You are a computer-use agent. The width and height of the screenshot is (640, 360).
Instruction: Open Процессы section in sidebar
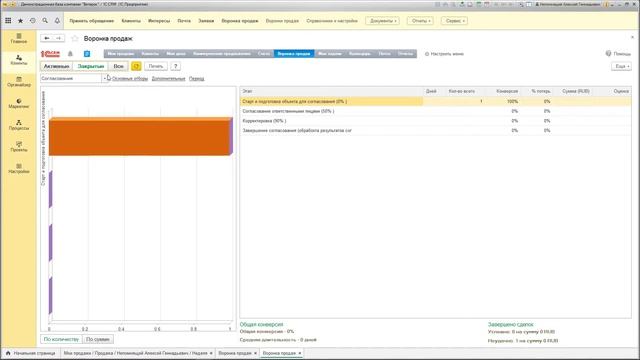pyautogui.click(x=19, y=125)
